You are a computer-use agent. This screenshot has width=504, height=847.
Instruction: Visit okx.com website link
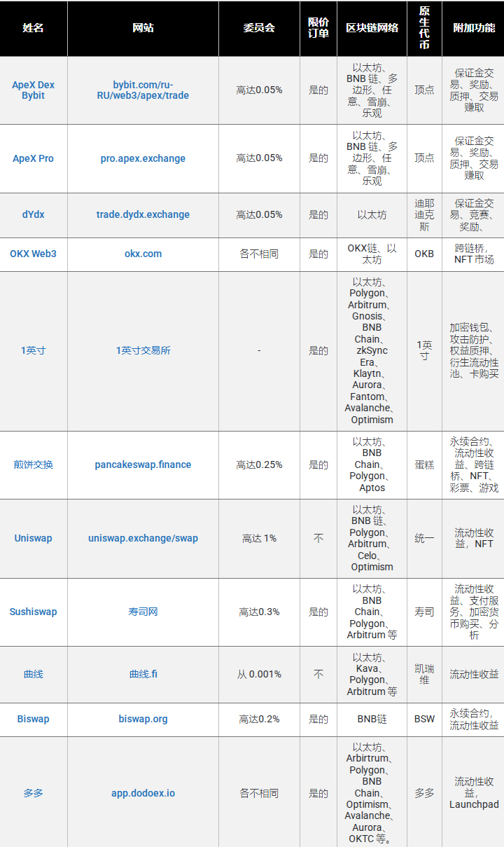(143, 254)
